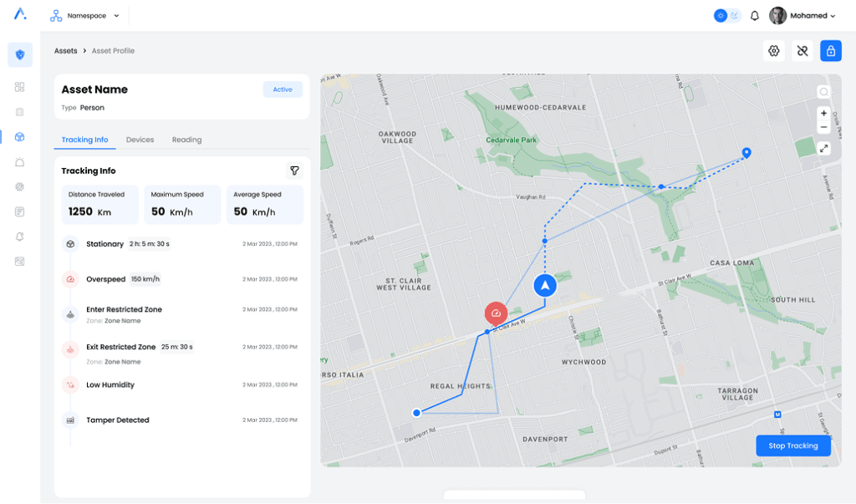Click the Stop Tracking button

[792, 445]
